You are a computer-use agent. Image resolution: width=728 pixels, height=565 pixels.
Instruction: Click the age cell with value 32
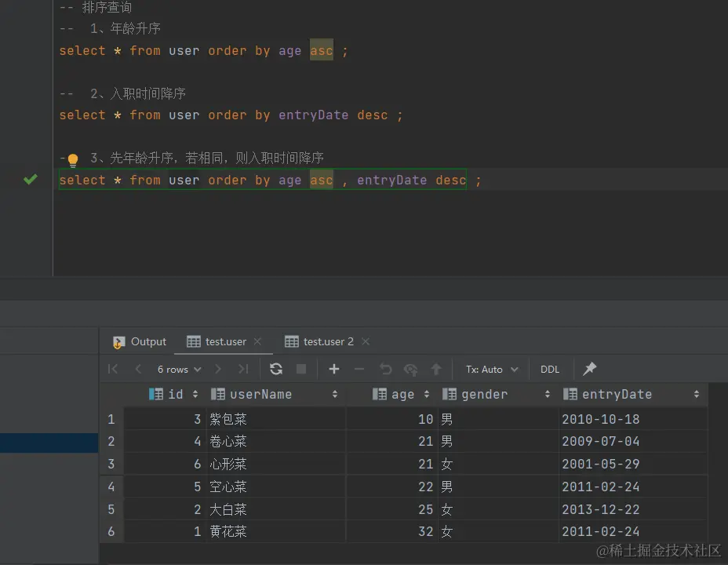(x=392, y=531)
